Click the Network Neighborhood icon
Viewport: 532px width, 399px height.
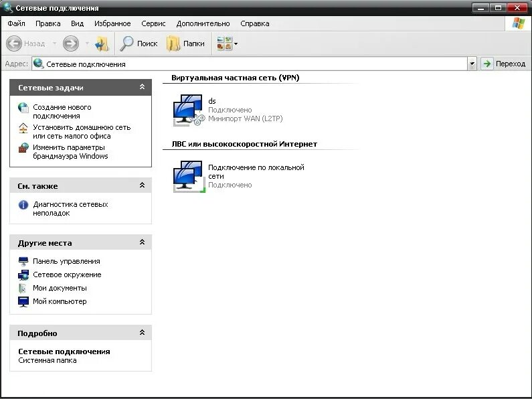click(x=23, y=274)
